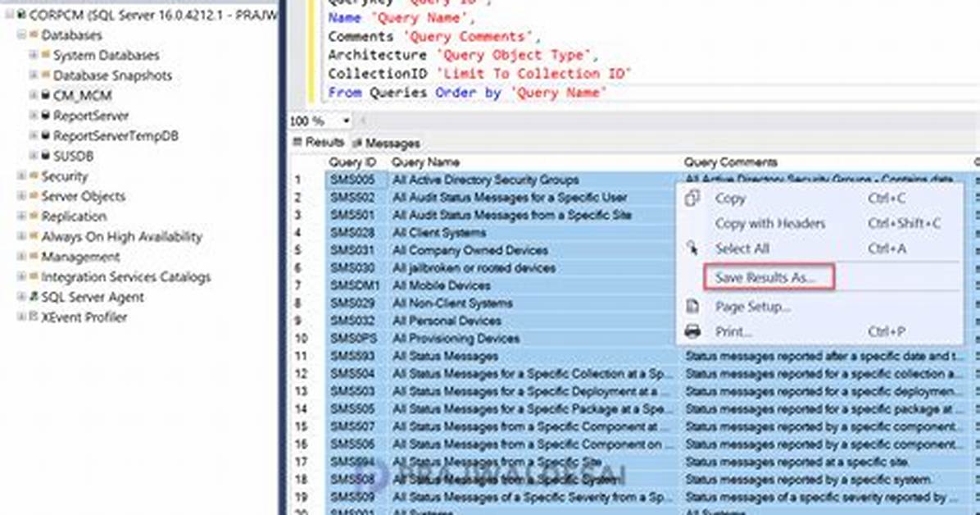
Task: Choose Save Results As...
Action: pyautogui.click(x=769, y=277)
